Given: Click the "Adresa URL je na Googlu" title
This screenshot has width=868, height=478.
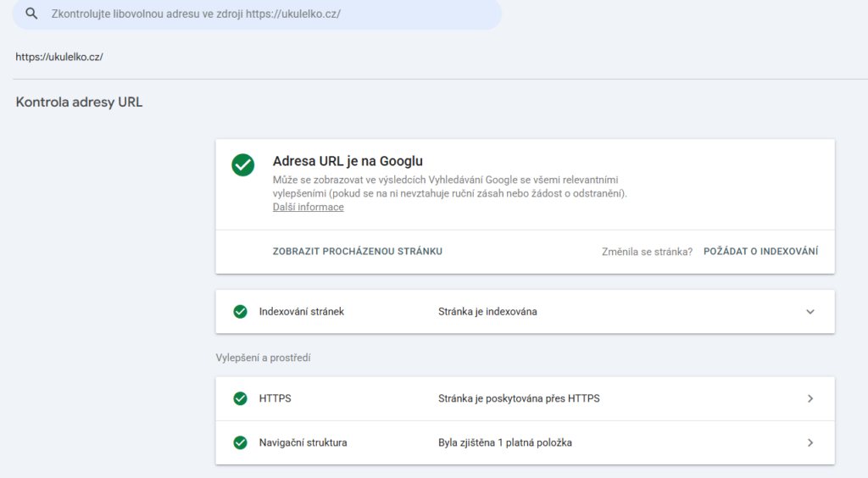Looking at the screenshot, I should pos(348,161).
